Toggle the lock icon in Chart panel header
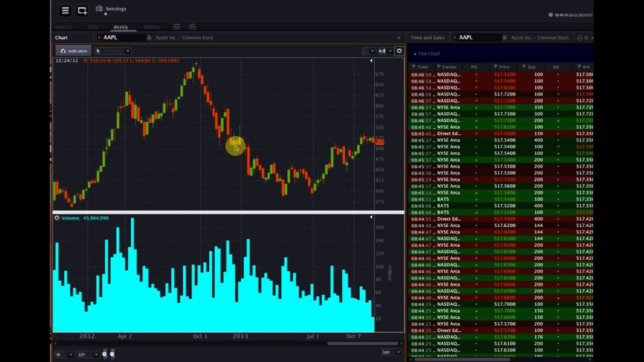This screenshot has width=644, height=362. coord(149,38)
